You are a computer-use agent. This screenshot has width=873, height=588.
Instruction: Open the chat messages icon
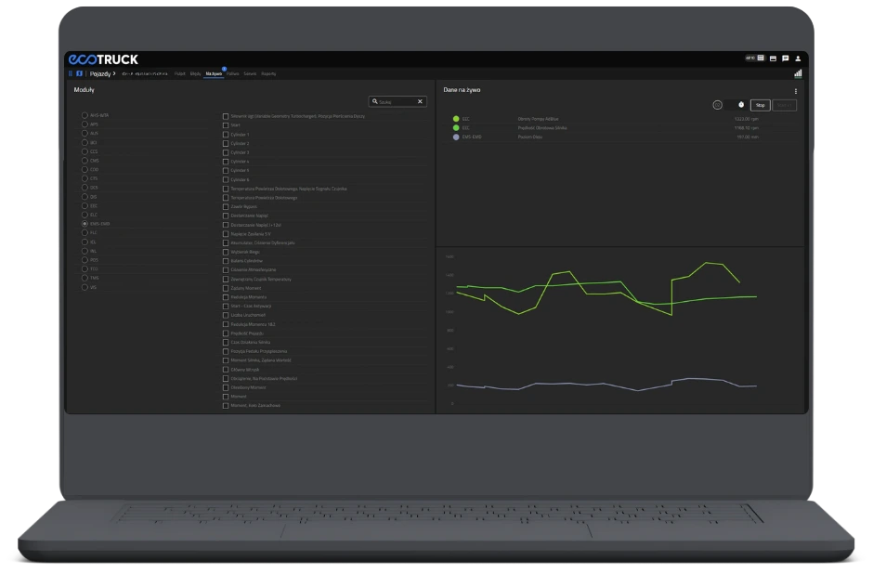(786, 59)
